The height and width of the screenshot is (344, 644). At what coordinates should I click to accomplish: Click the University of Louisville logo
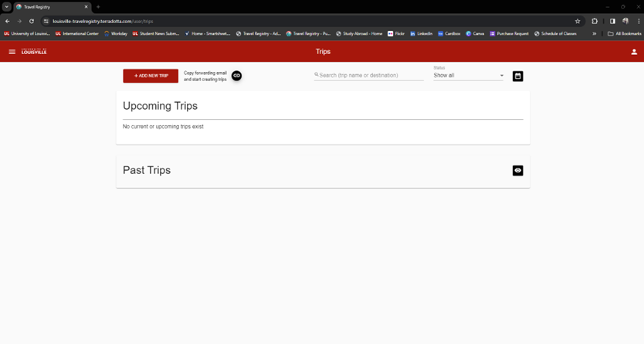click(34, 51)
